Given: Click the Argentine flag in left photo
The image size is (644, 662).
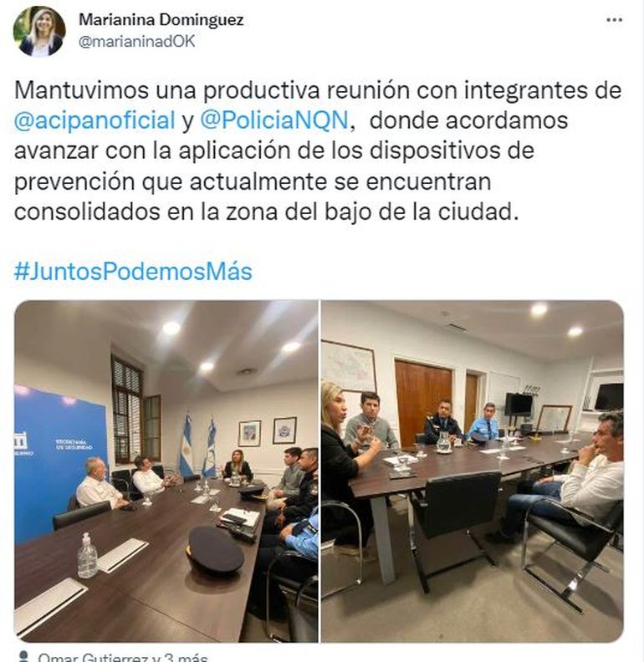Looking at the screenshot, I should pyautogui.click(x=187, y=446).
